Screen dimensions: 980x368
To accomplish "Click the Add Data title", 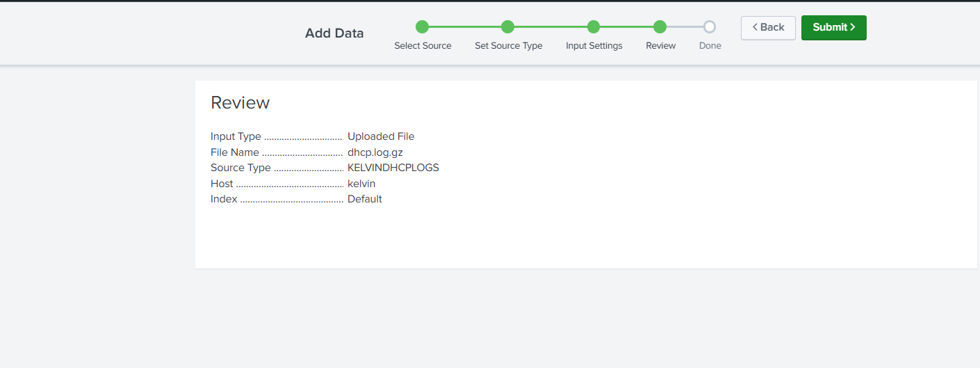I will (x=334, y=33).
